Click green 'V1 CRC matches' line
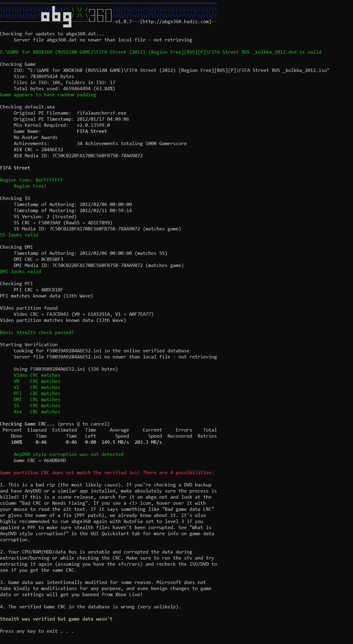353x644 pixels. coord(37,387)
